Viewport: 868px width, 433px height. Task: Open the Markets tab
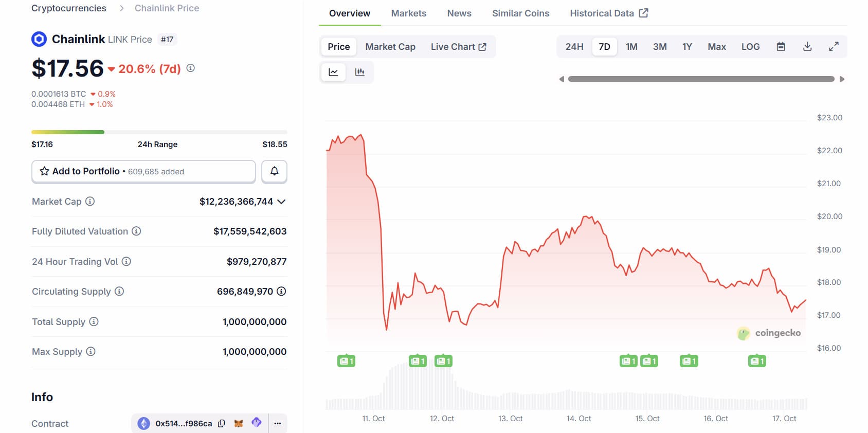pos(408,13)
